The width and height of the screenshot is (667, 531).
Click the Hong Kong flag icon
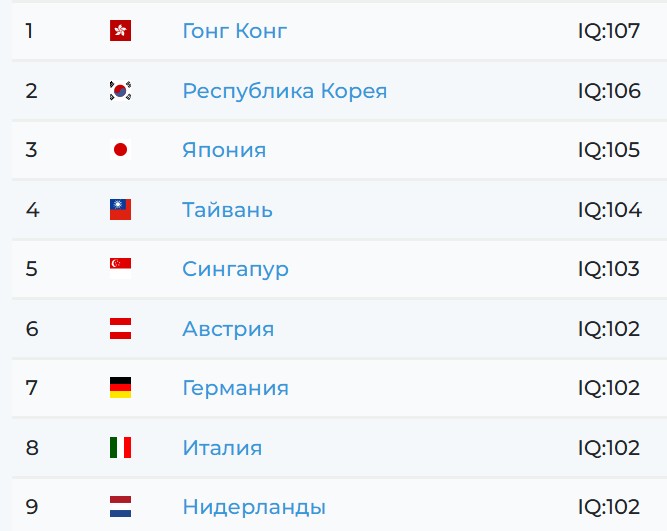point(120,31)
